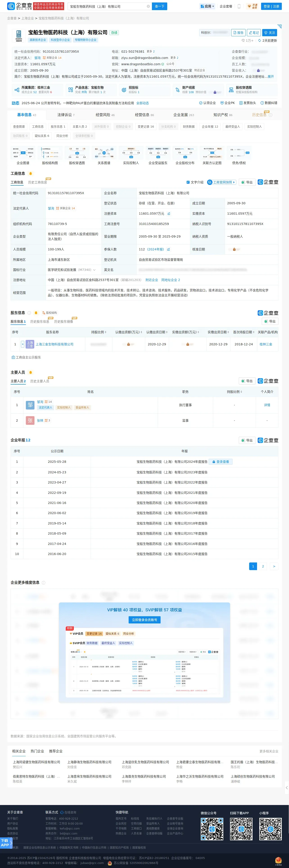Screen dimensions: 289x868
Task: Jump to the 变更记录 16 section
Action: (x=146, y=127)
